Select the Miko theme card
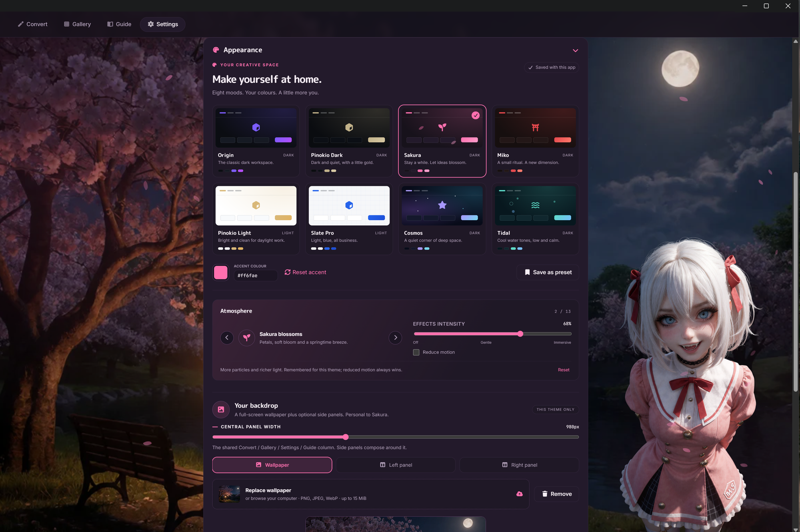Viewport: 800px width, 532px height. click(x=535, y=141)
